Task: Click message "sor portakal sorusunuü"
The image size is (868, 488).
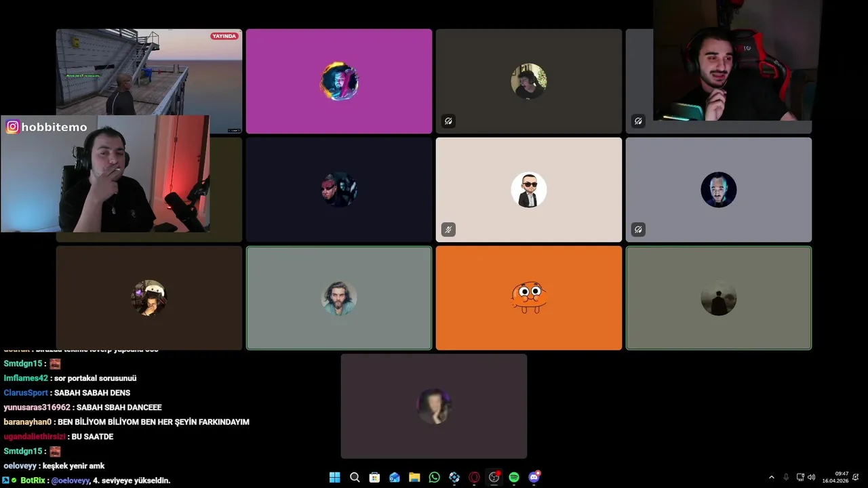Action: pyautogui.click(x=96, y=378)
